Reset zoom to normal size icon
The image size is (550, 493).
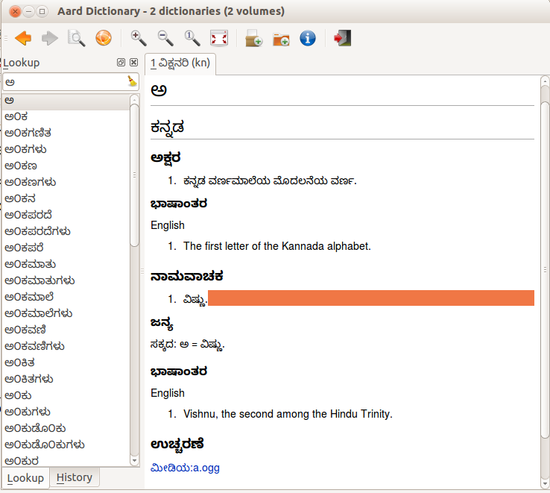(x=192, y=38)
